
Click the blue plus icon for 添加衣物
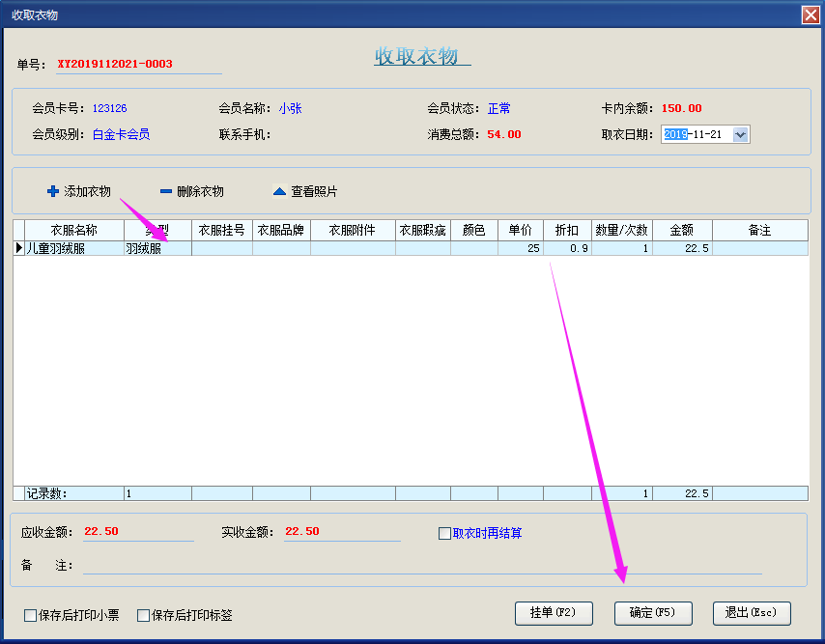coord(52,191)
